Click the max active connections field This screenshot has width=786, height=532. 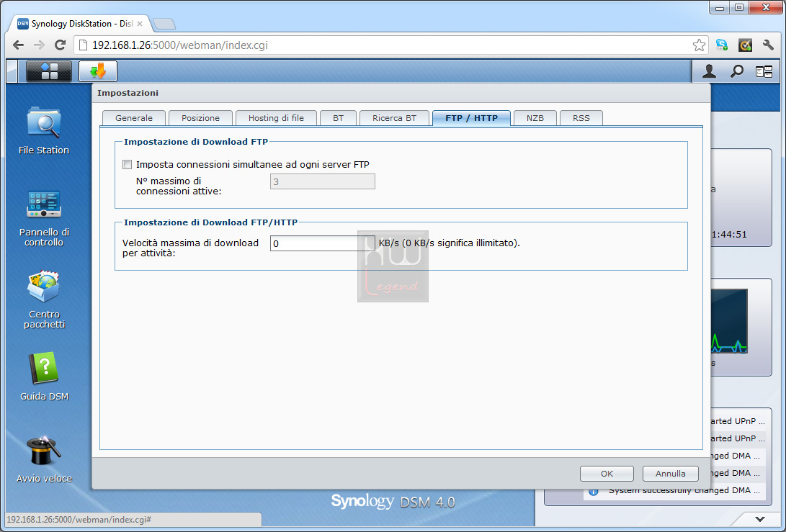tap(322, 181)
